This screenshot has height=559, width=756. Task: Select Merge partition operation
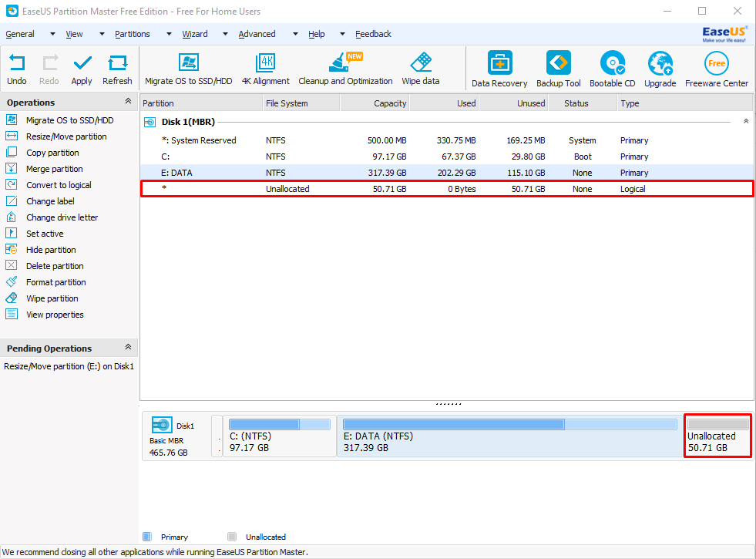click(x=55, y=169)
